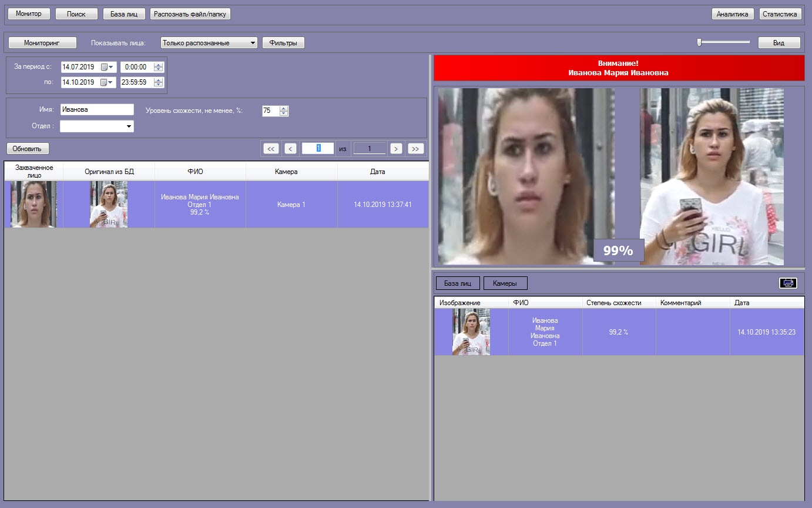Click the Имя field containing Иванова
Viewport: 812px width, 508px height.
point(97,109)
